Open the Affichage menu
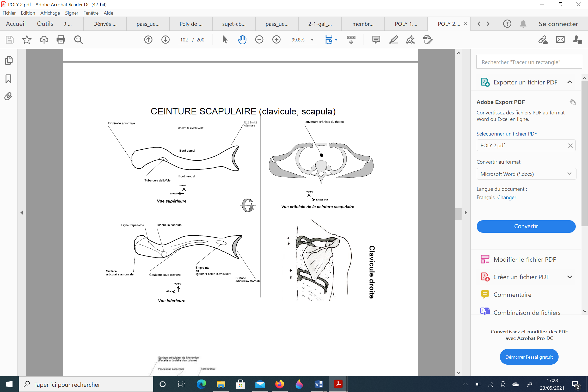 (x=50, y=13)
